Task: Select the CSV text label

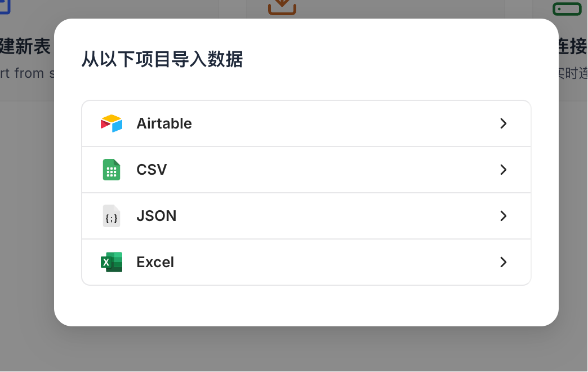Action: click(152, 170)
